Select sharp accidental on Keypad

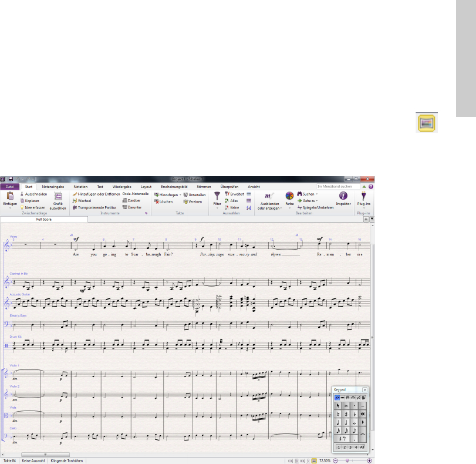(x=346, y=414)
